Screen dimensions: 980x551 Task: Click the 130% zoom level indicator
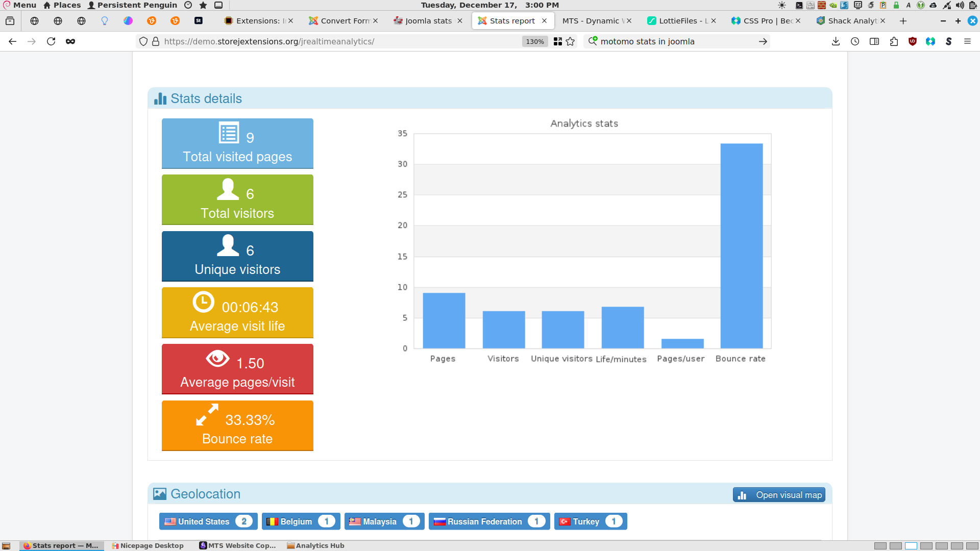coord(534,41)
